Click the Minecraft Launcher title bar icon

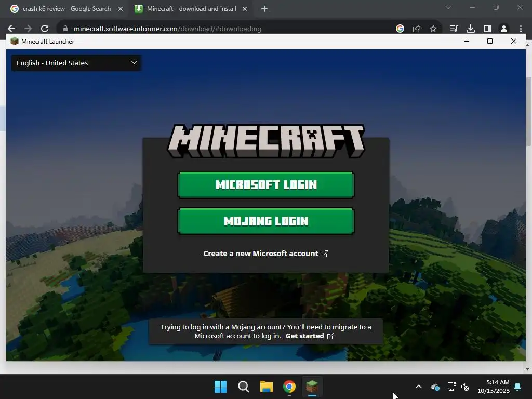tap(14, 42)
